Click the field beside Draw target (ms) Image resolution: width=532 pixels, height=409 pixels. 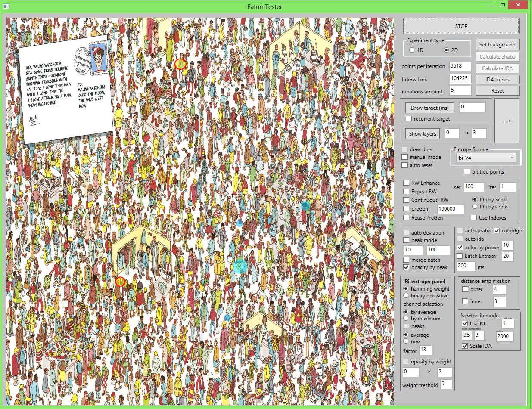point(473,108)
